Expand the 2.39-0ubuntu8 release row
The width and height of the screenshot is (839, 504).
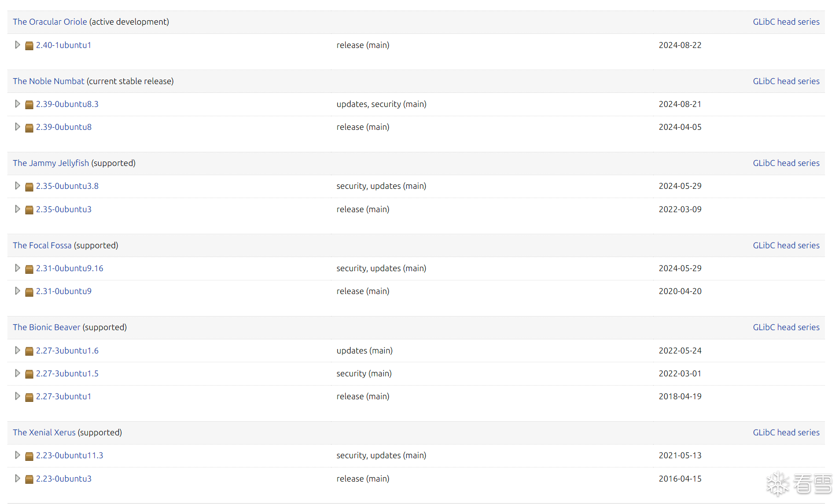point(18,127)
